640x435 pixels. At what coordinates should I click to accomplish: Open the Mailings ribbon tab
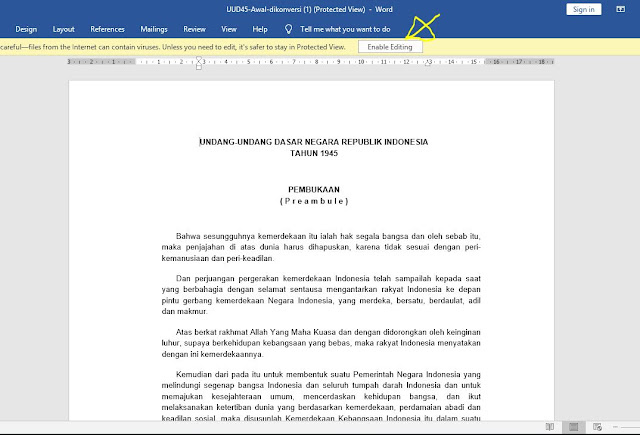point(154,29)
